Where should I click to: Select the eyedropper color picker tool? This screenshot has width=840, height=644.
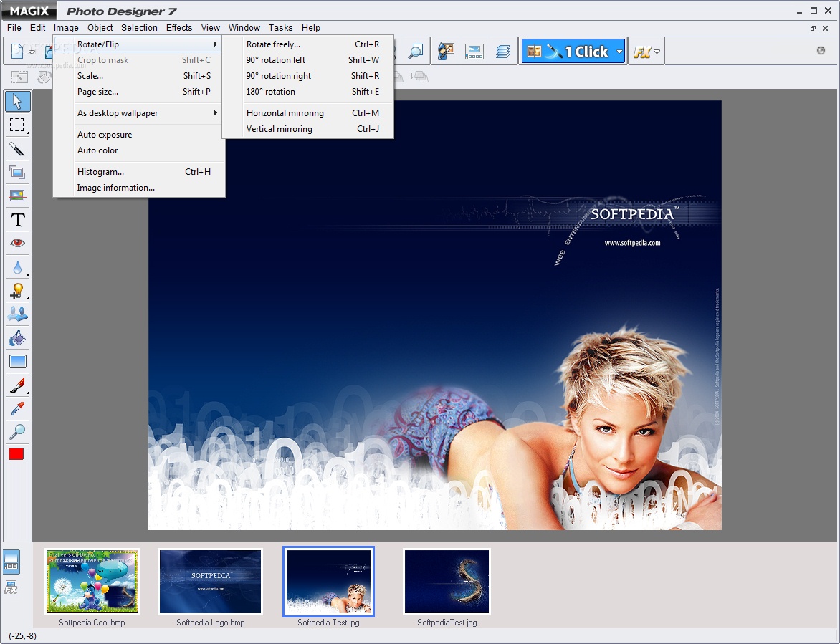coord(17,409)
